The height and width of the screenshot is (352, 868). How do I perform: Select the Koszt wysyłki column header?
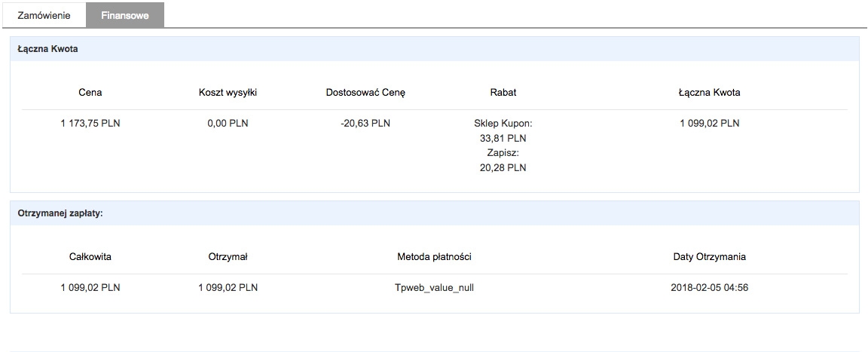228,93
